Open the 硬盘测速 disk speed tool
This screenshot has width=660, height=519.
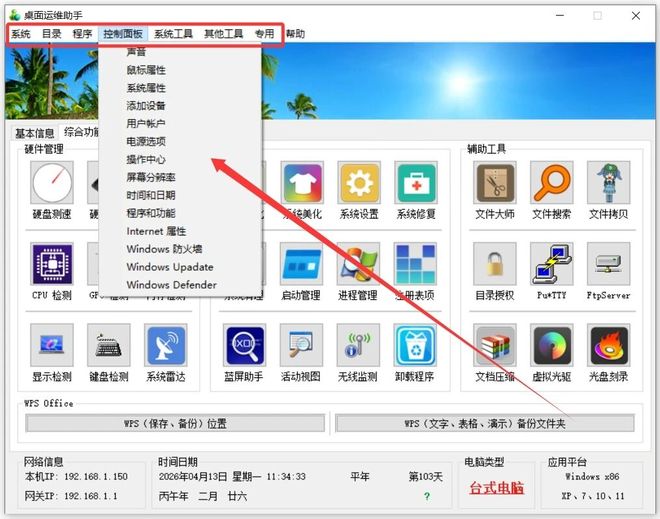[52, 183]
